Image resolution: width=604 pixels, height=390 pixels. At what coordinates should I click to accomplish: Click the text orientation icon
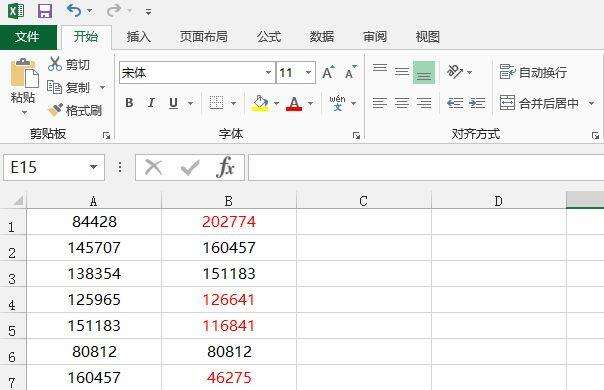(455, 72)
